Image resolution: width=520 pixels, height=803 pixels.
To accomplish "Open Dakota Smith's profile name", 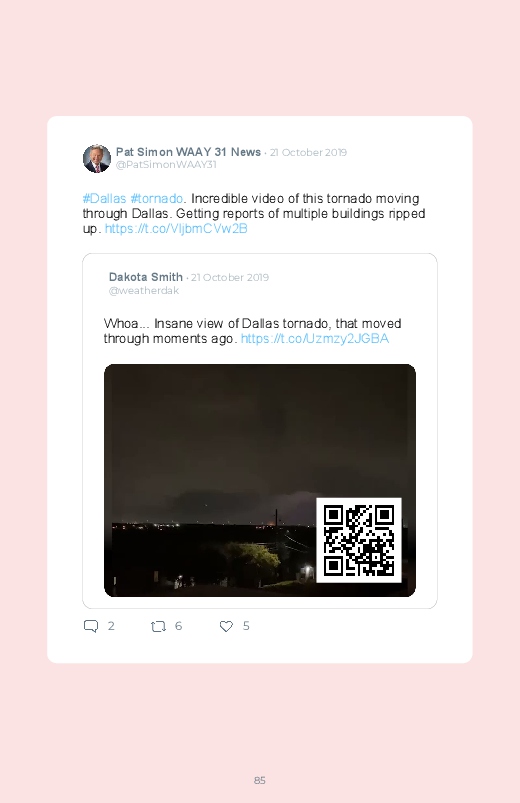I will pos(145,277).
